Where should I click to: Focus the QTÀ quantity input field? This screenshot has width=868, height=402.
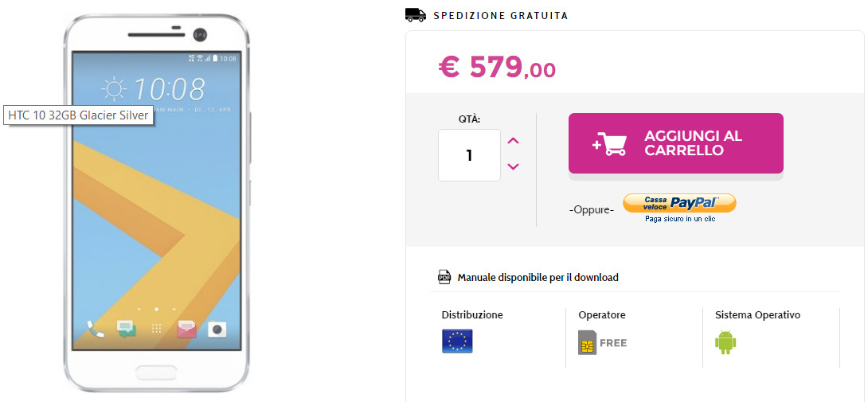[469, 155]
